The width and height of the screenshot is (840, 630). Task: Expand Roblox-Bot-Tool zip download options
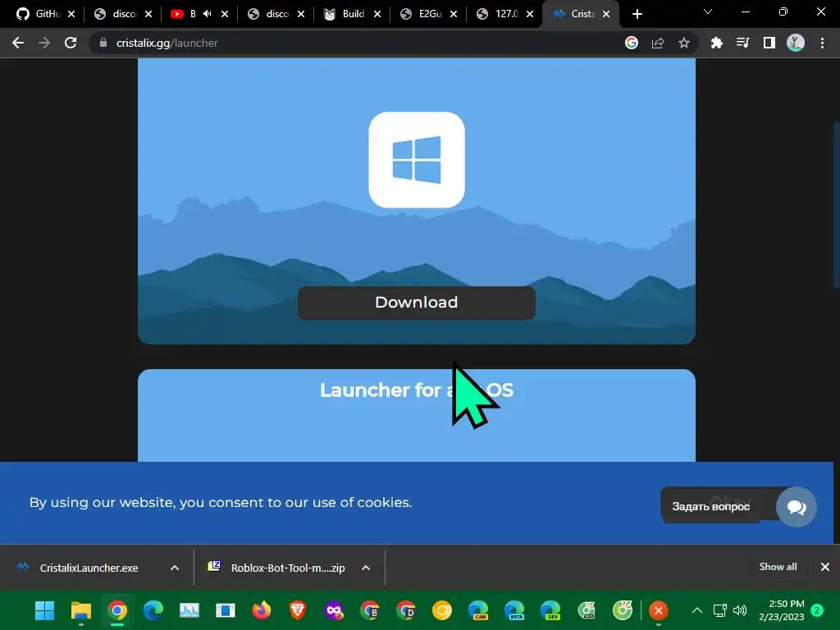366,568
